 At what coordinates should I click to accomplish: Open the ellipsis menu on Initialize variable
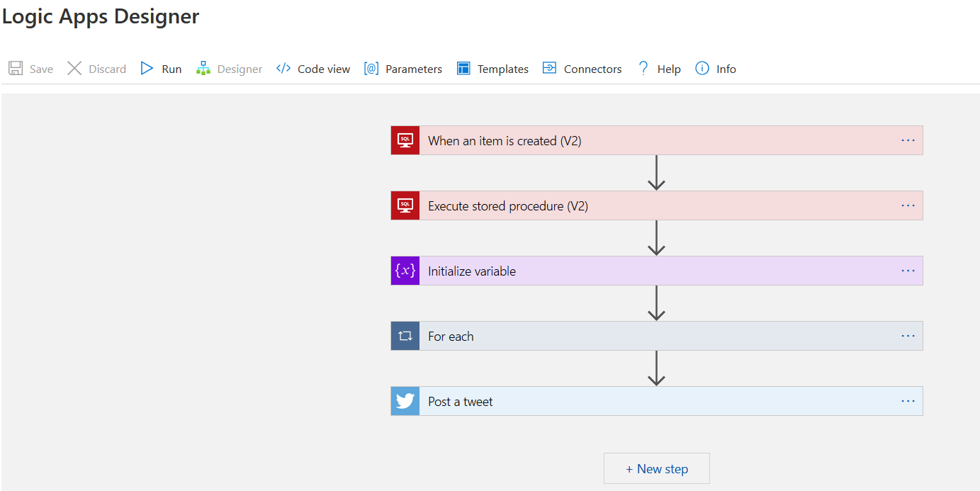[x=908, y=271]
